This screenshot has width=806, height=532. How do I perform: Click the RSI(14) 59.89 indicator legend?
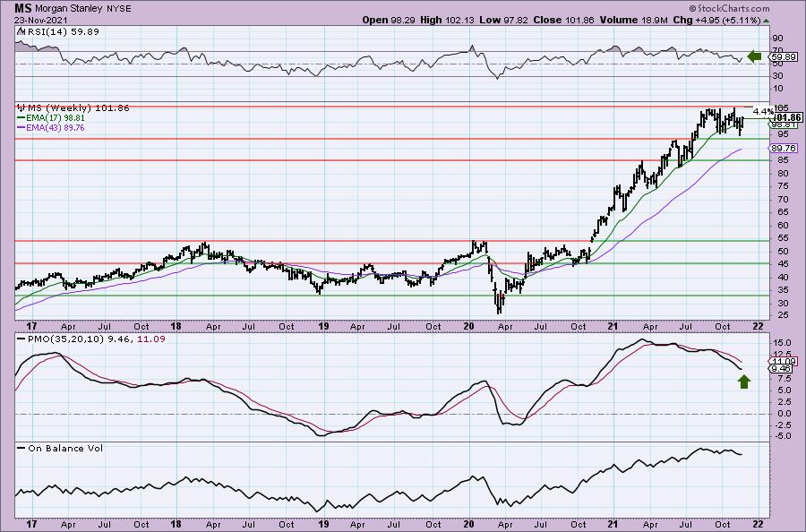pyautogui.click(x=57, y=31)
